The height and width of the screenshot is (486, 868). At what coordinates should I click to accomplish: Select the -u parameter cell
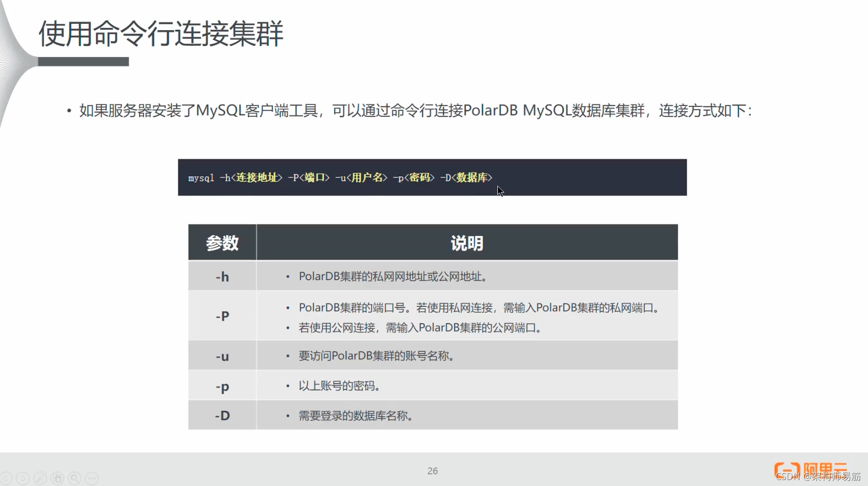(222, 356)
